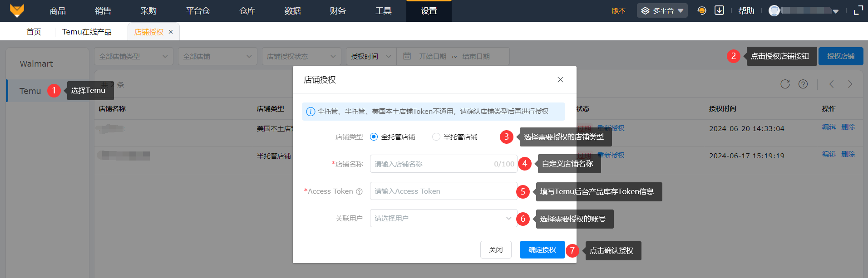
Task: Open the 工具 menu
Action: click(384, 11)
